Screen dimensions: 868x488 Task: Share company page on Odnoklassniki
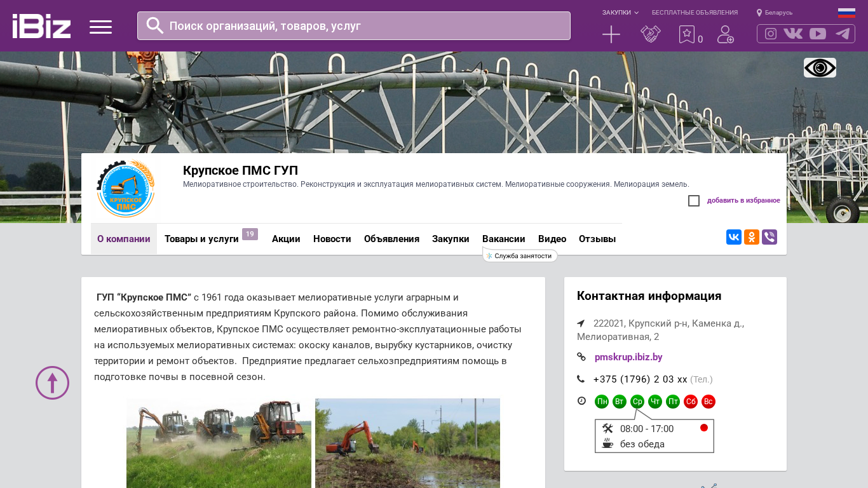(x=752, y=237)
